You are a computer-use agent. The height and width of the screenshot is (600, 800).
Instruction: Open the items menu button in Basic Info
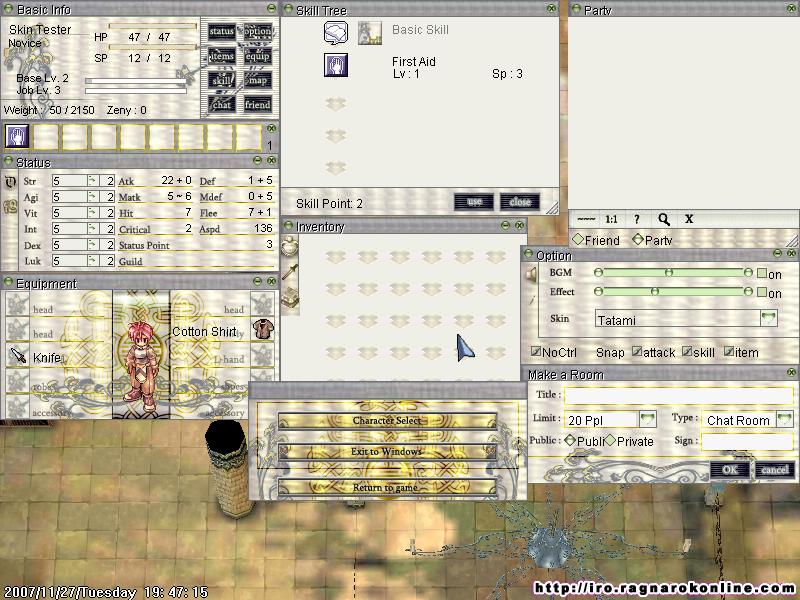(221, 56)
